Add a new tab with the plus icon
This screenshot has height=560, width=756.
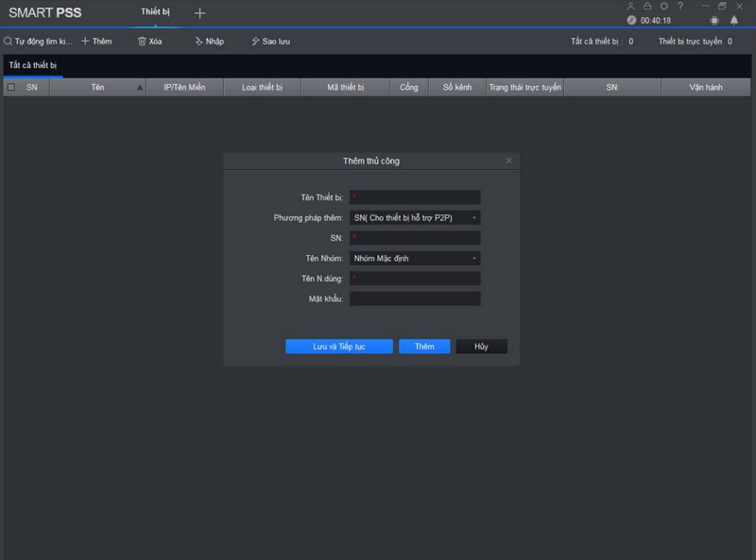[x=199, y=13]
